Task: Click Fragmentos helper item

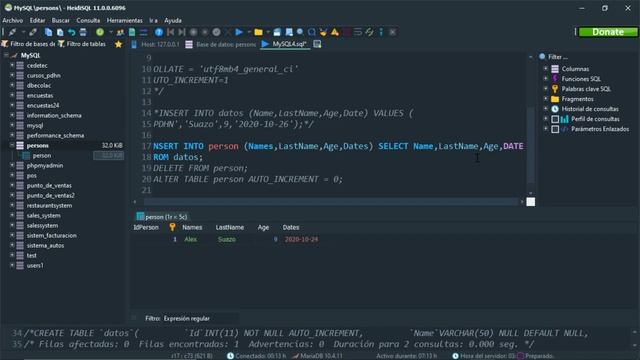Action: click(577, 99)
